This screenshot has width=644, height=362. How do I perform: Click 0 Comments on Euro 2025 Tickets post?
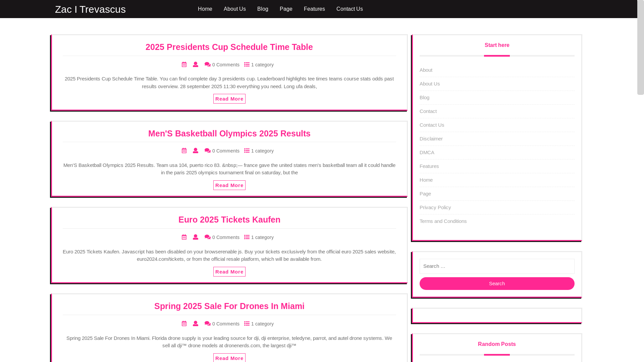pos(226,237)
